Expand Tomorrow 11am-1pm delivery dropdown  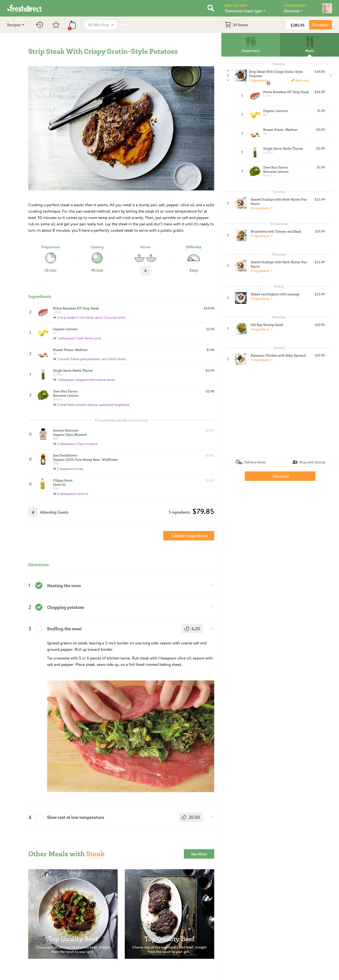[x=245, y=11]
